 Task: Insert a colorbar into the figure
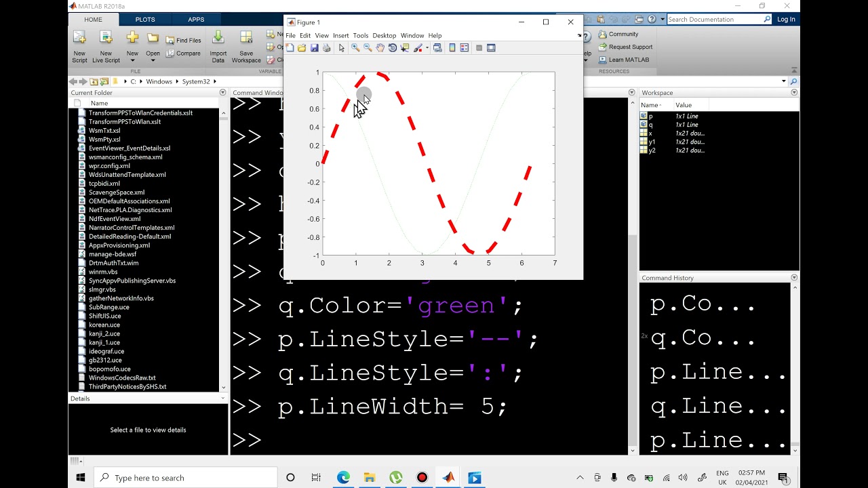coord(452,48)
